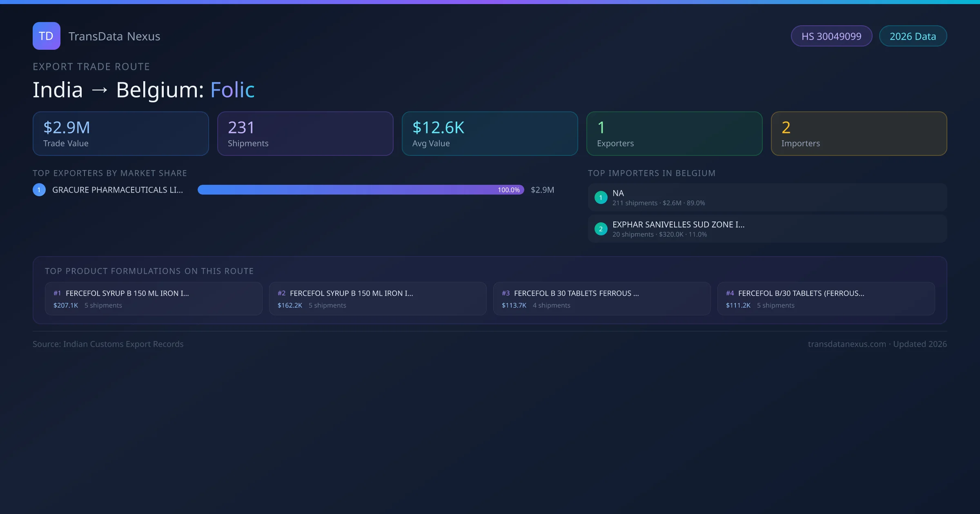
Task: Open #1 FERCEFOL SYRUP product card
Action: click(x=154, y=299)
